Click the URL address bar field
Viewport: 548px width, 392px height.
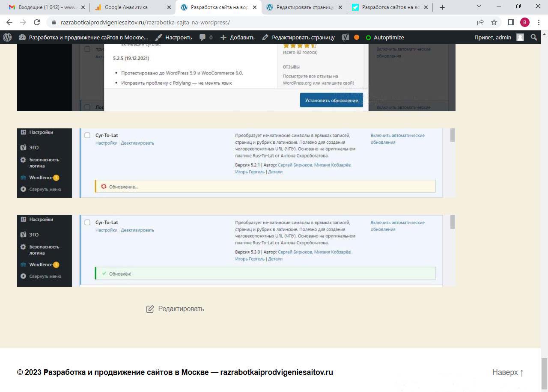tap(257, 22)
